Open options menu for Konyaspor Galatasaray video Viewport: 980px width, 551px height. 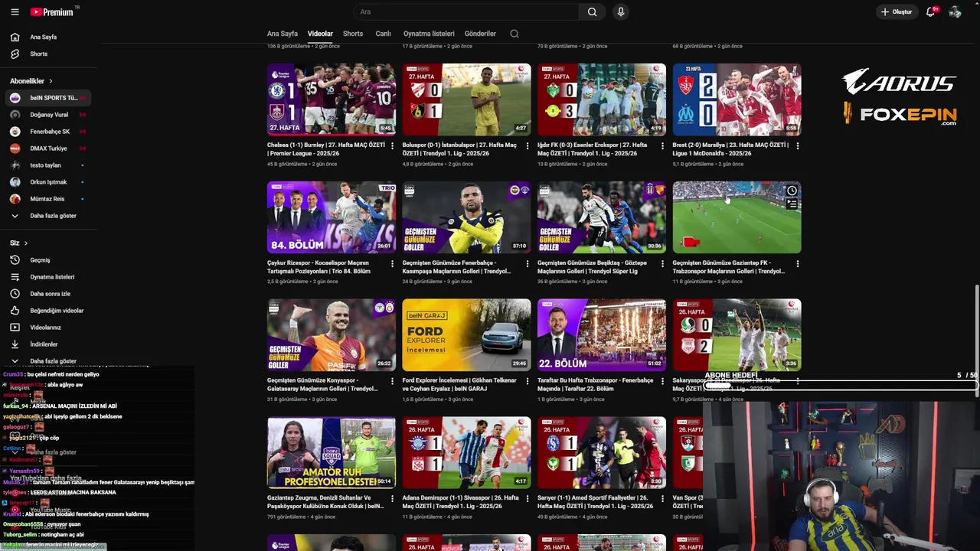392,381
